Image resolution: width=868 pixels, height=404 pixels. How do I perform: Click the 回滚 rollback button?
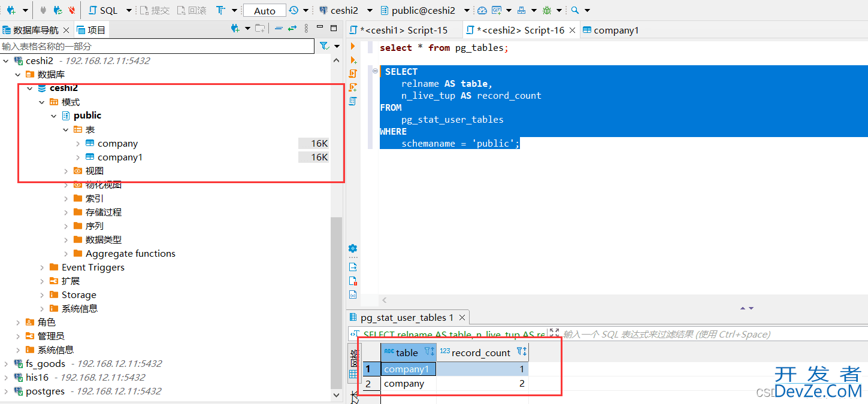192,10
